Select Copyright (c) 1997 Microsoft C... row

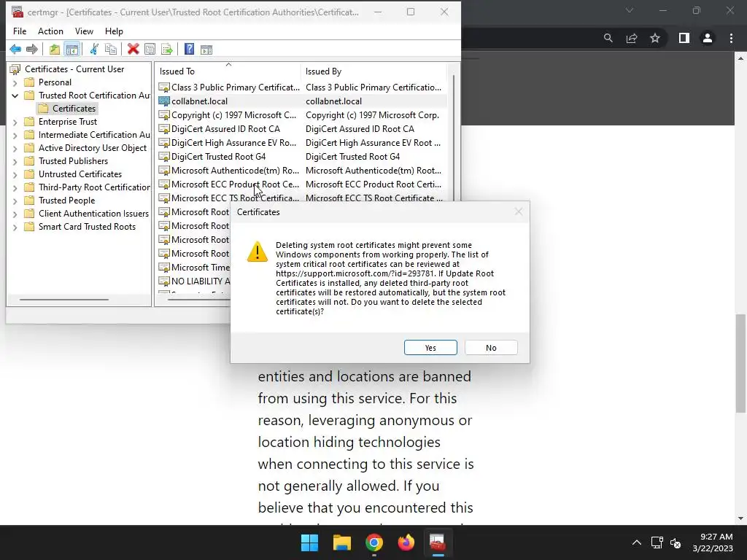point(302,114)
